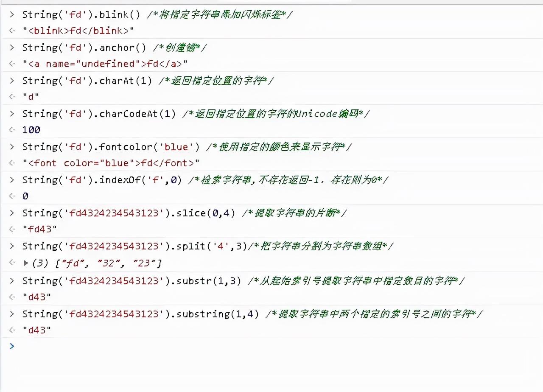Click output arrow next to the 100 result
Screen dimensions: 543x392
(12, 130)
